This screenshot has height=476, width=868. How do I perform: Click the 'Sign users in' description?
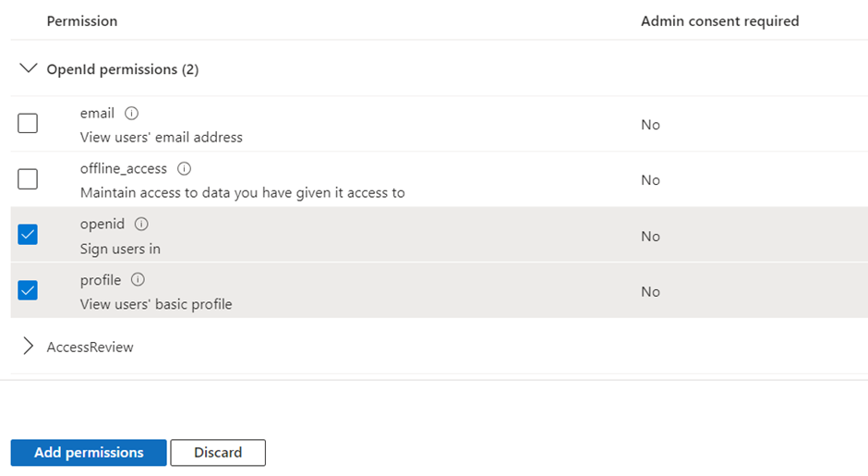click(x=120, y=249)
